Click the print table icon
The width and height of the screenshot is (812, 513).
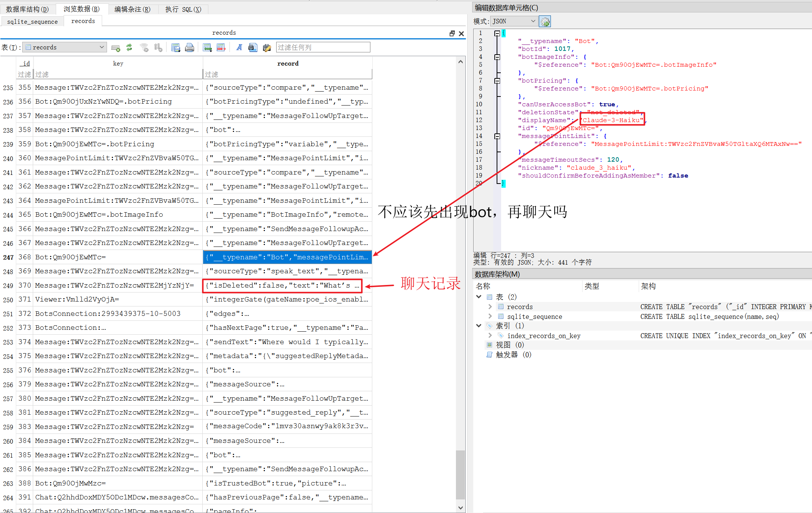click(190, 47)
